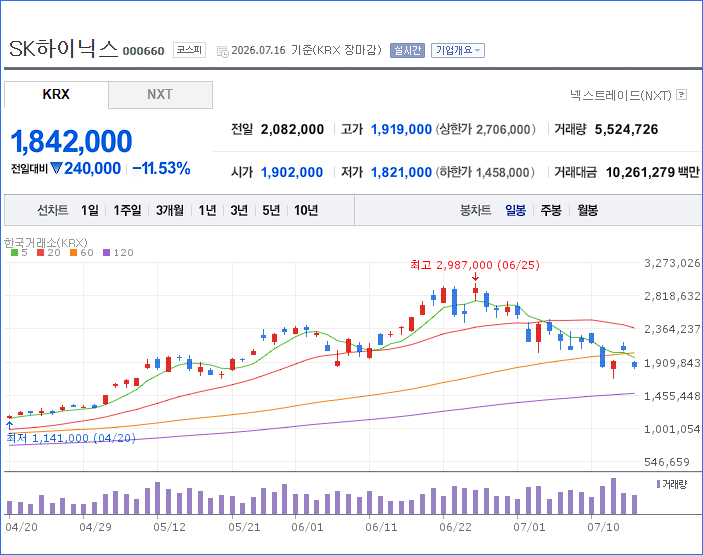703x555 pixels.
Task: Click the 넥스트레이드(NXT) link
Action: [x=621, y=95]
